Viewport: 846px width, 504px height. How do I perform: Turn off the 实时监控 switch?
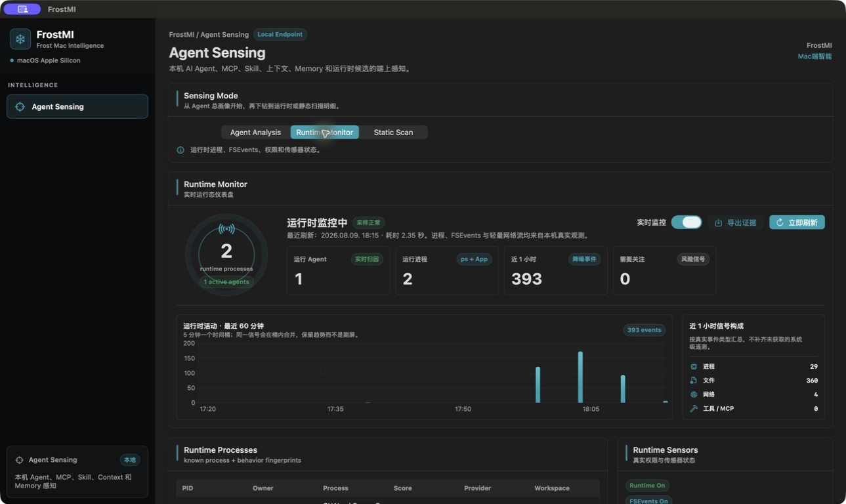pyautogui.click(x=687, y=222)
